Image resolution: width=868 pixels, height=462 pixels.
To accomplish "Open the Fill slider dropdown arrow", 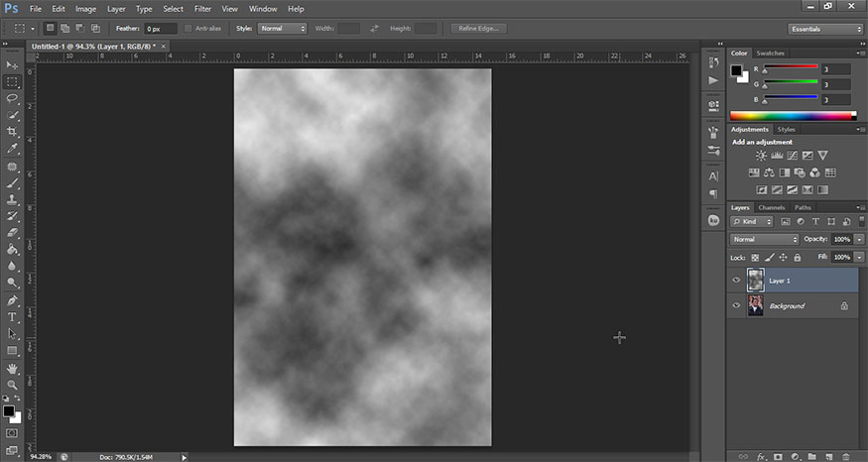I will point(859,258).
